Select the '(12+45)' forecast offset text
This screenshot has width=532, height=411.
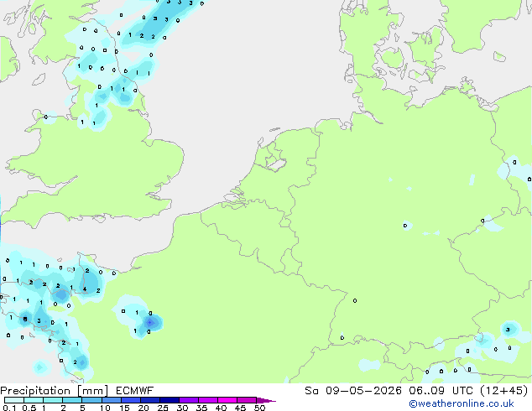pos(504,391)
